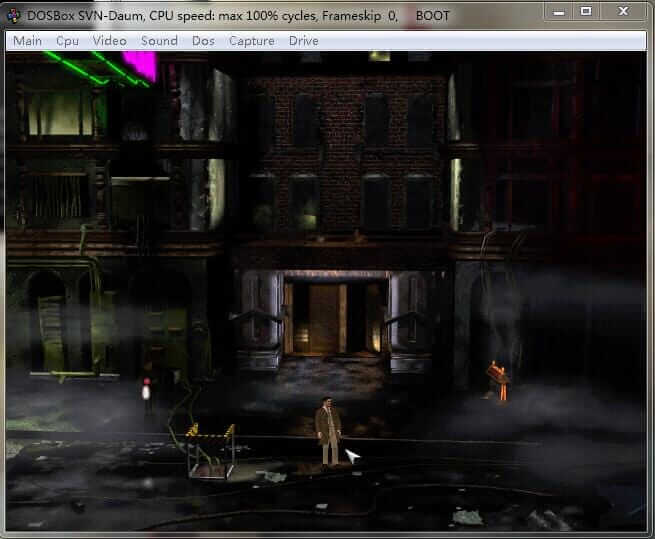Image resolution: width=655 pixels, height=539 pixels.
Task: Click the detective in the trench coat
Action: [x=327, y=432]
